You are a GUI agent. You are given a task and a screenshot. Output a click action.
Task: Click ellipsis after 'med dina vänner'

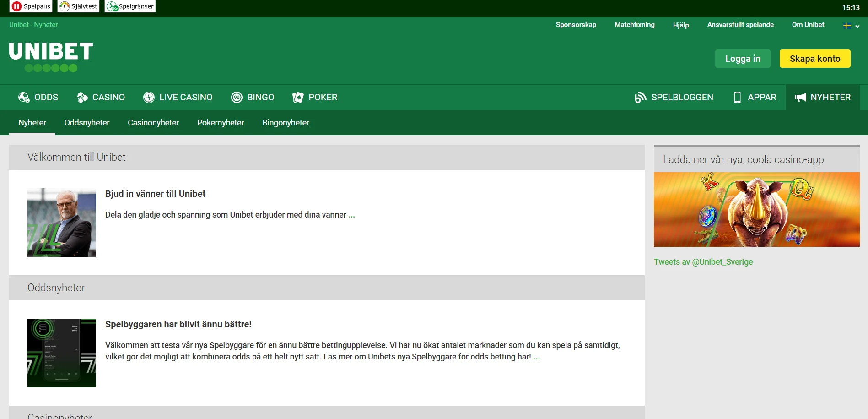click(351, 215)
